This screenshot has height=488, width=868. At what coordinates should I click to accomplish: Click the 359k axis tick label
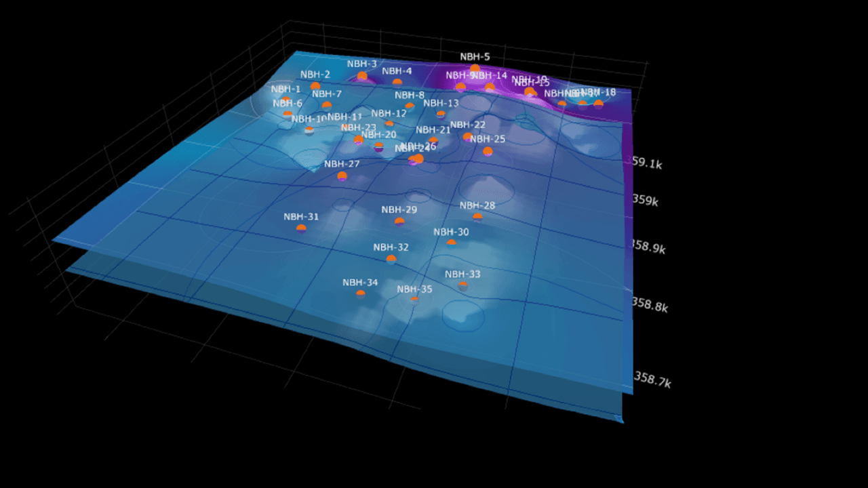click(x=645, y=201)
